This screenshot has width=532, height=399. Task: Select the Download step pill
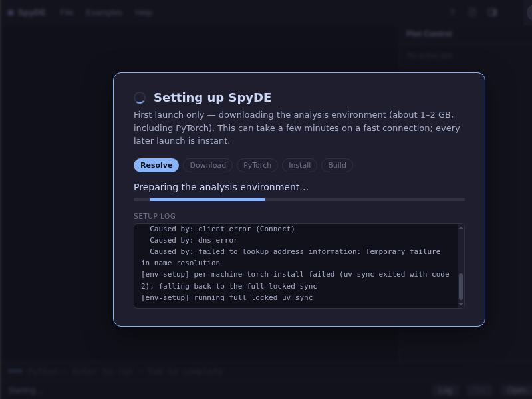[207, 165]
